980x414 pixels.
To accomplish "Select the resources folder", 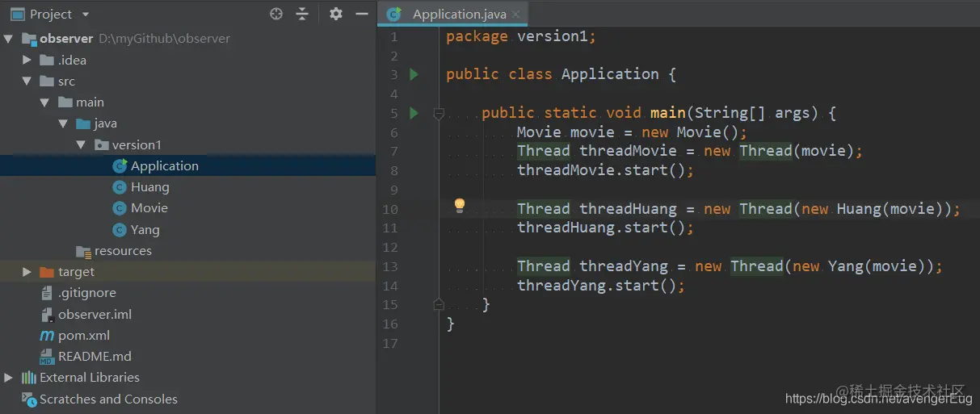I will 123,251.
